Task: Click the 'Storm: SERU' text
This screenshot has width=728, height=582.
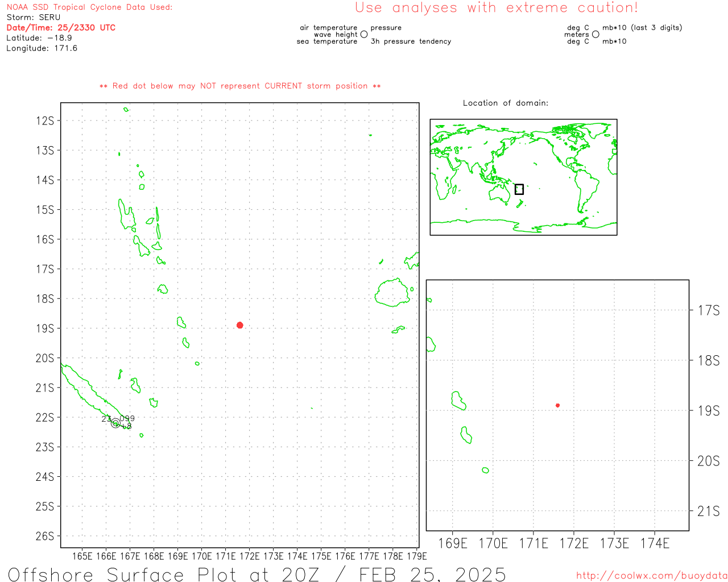Action: pyautogui.click(x=33, y=17)
